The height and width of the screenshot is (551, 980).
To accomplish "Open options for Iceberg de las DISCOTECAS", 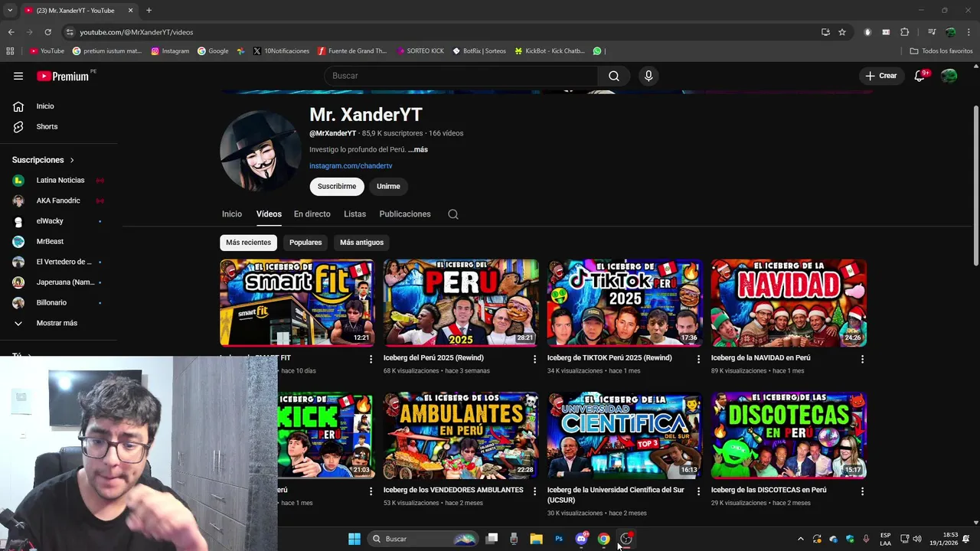I will pyautogui.click(x=862, y=491).
